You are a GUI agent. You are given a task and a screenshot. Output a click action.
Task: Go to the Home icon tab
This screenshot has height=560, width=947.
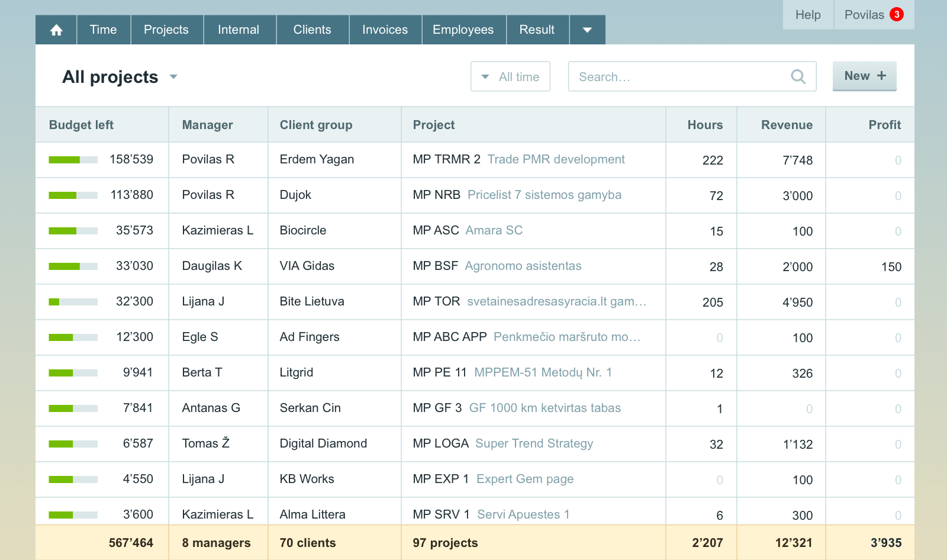(x=56, y=30)
